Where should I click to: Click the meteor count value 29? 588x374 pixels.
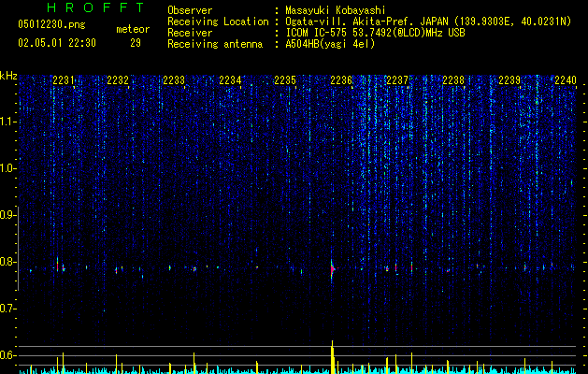tap(136, 43)
